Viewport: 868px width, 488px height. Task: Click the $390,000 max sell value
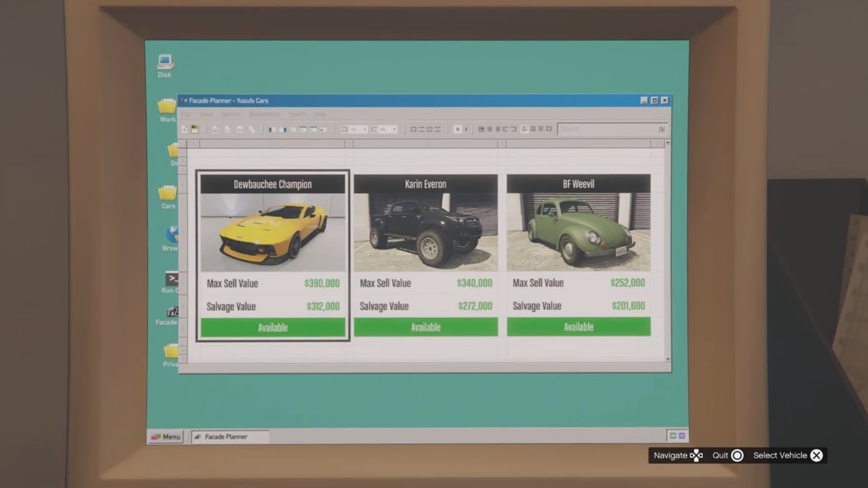322,283
